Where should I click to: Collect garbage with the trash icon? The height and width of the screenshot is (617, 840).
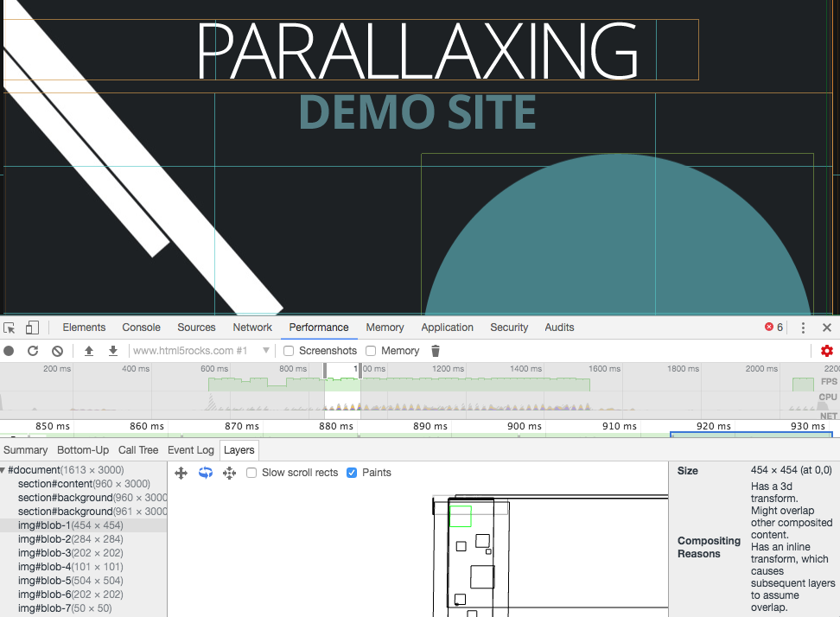pos(435,351)
